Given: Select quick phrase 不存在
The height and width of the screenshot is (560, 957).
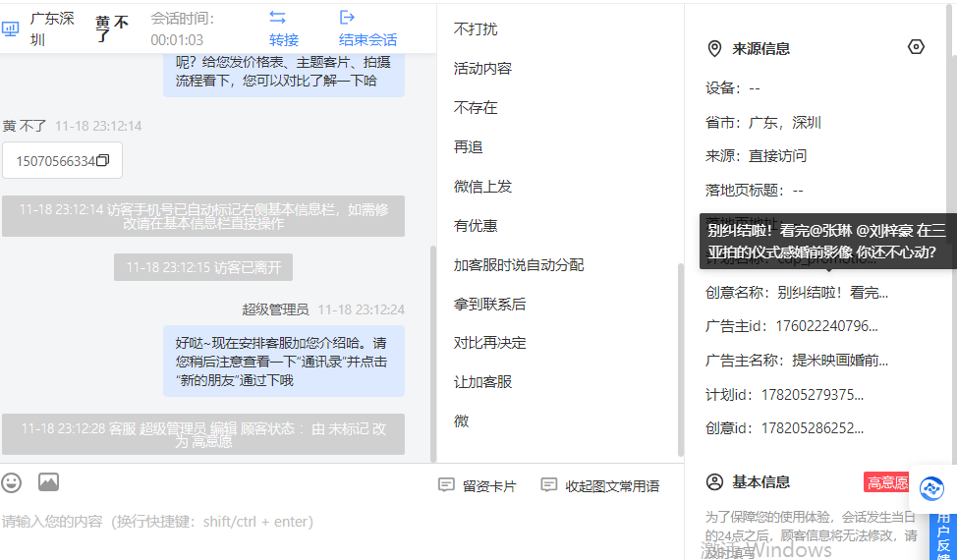Looking at the screenshot, I should point(476,107).
